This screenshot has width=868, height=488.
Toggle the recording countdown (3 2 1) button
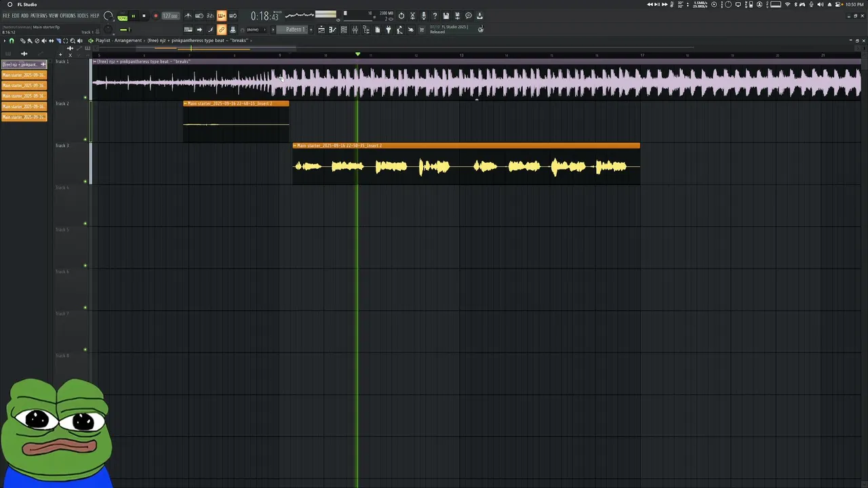[x=210, y=16]
